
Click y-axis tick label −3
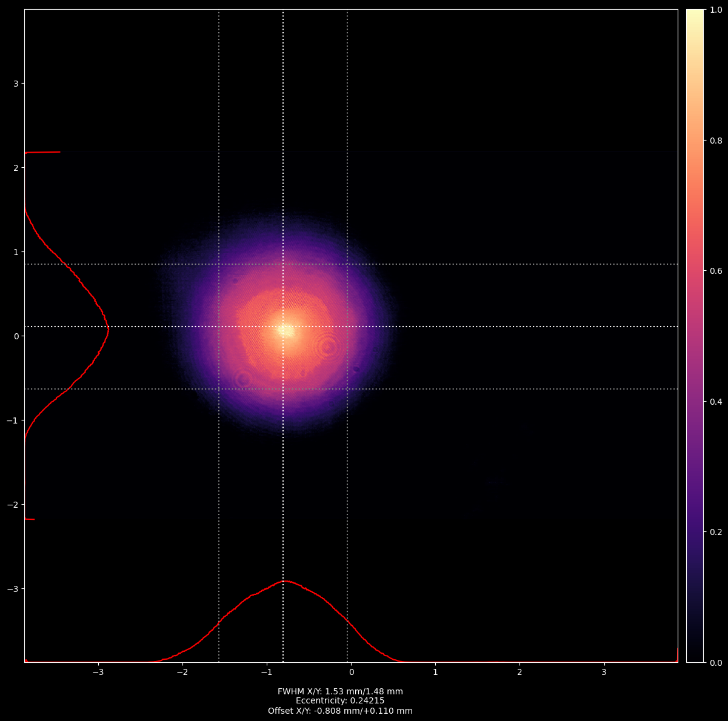point(14,589)
